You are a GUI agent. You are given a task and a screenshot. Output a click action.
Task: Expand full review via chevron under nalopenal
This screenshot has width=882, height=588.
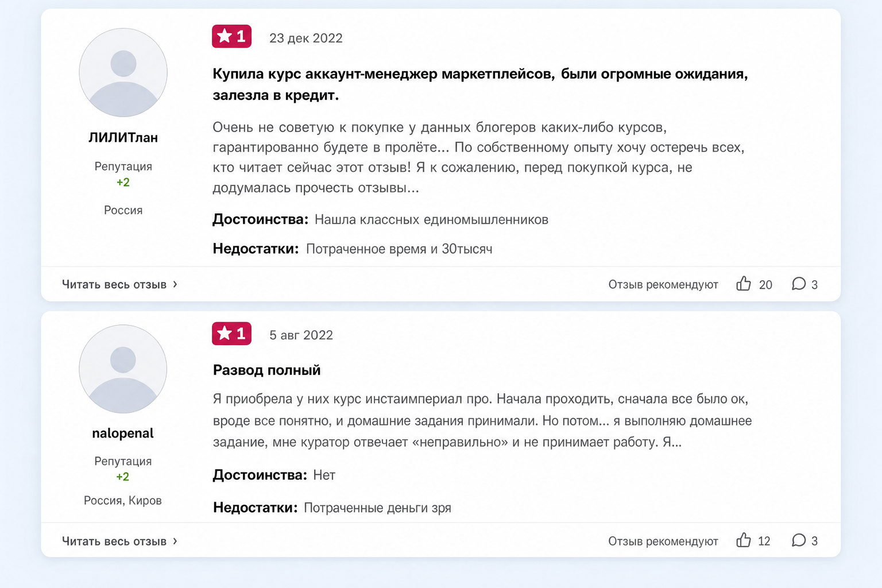tap(175, 541)
